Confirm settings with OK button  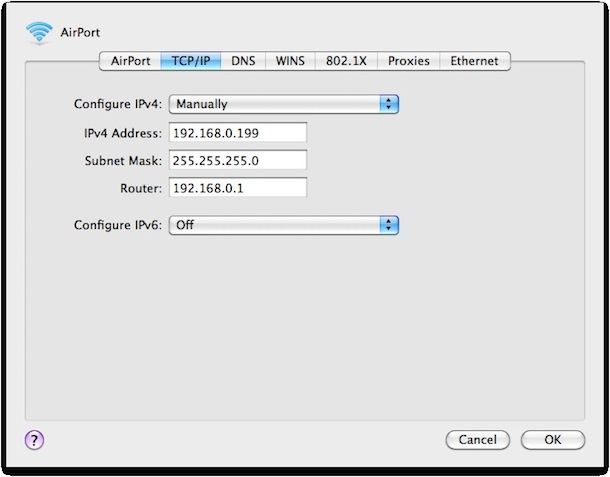pos(553,440)
